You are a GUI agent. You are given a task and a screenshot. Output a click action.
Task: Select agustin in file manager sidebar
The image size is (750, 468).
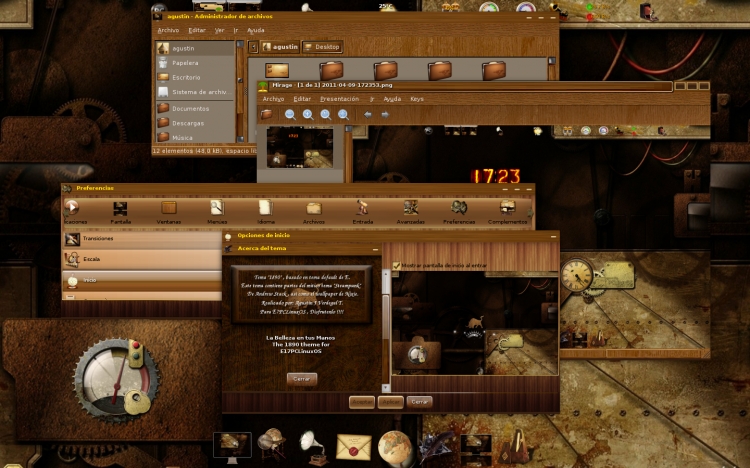tap(195, 48)
